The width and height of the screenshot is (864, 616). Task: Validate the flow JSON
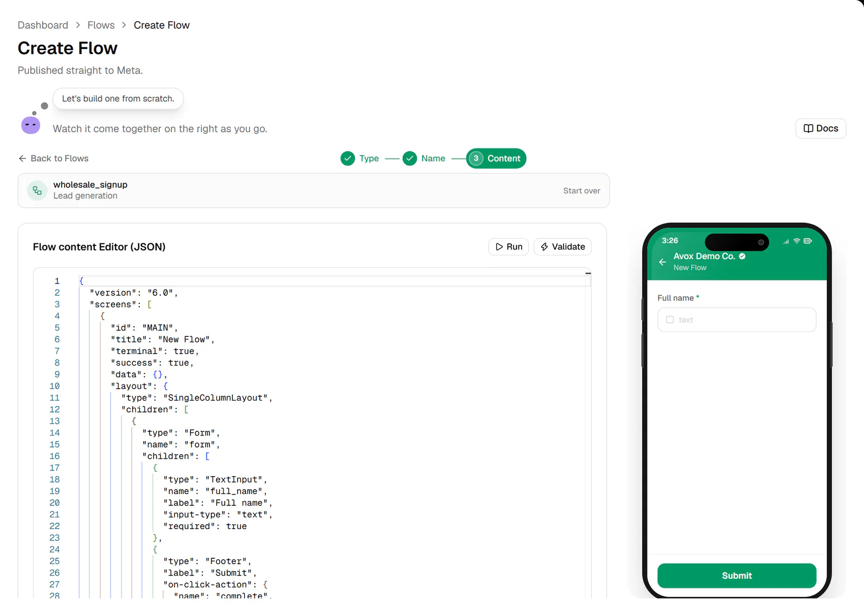point(563,247)
